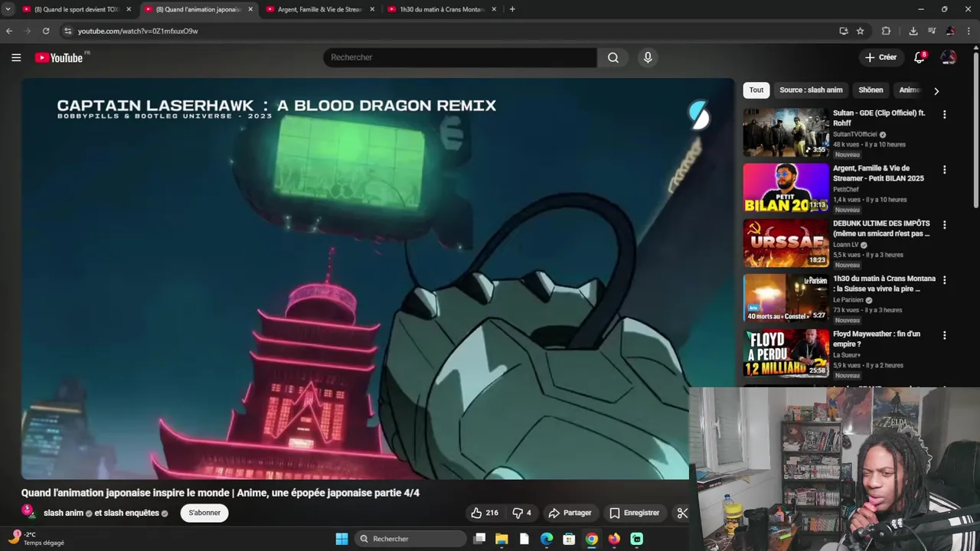Click the install/cast icon in address bar
980x551 pixels.
(844, 31)
